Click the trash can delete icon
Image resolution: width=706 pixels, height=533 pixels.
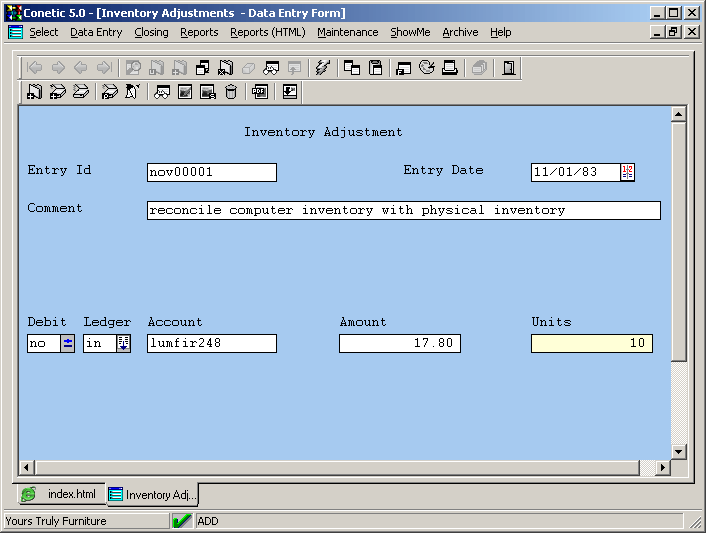click(x=231, y=92)
